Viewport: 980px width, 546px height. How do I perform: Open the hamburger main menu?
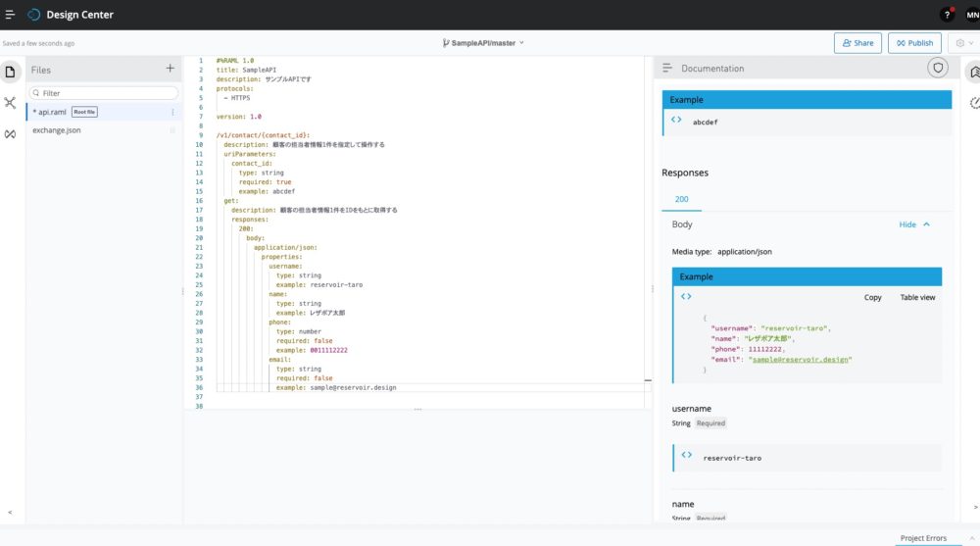point(10,15)
